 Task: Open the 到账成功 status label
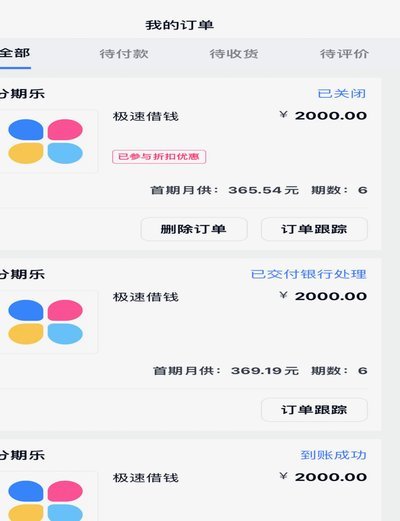tap(333, 455)
